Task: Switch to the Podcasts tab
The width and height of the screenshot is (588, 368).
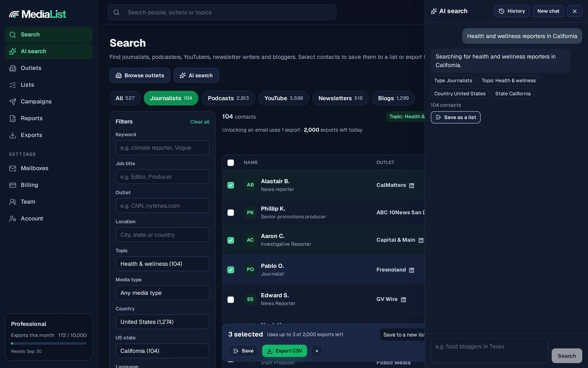Action: (x=228, y=98)
